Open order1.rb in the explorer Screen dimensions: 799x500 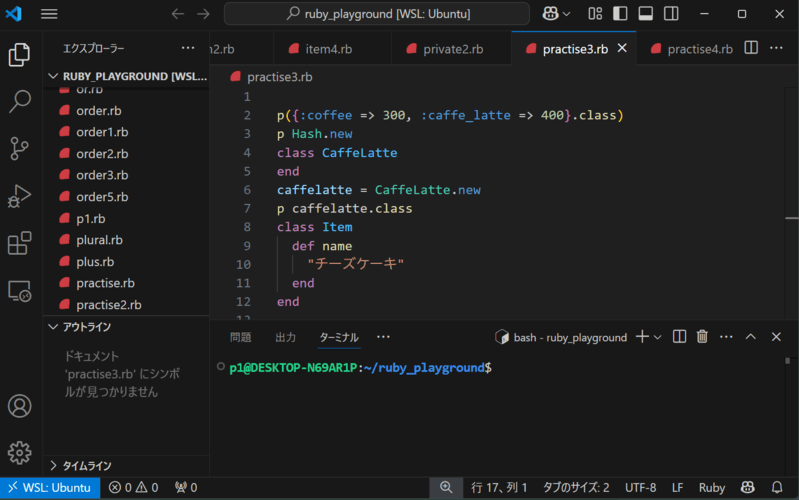click(x=127, y=132)
